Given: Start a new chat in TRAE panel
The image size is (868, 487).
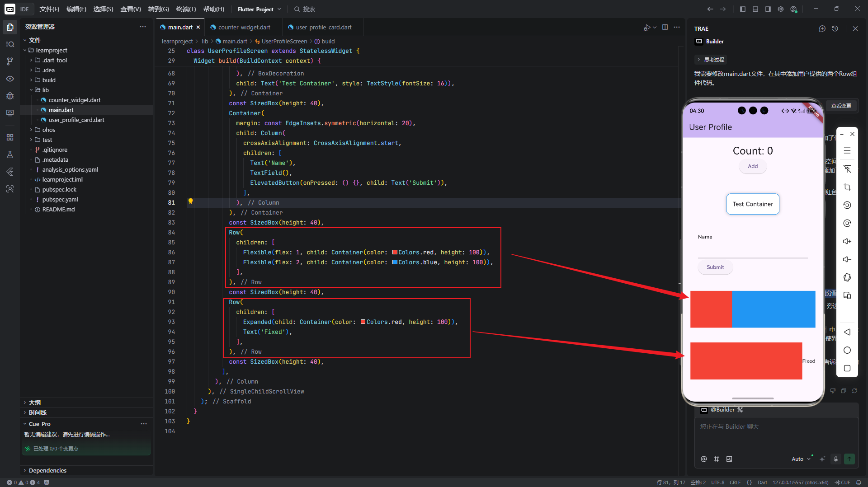Looking at the screenshot, I should tap(822, 28).
